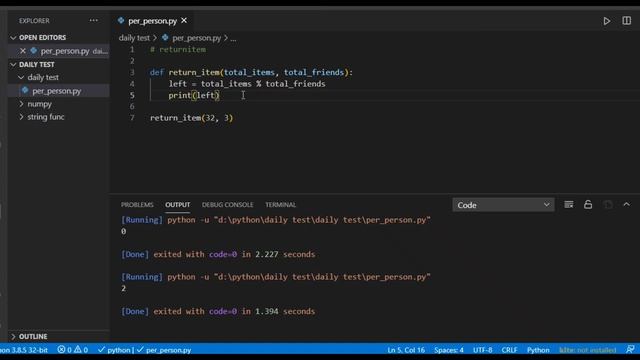Click the feedback icon in the status bar
The width and height of the screenshot is (640, 360).
pyautogui.click(x=630, y=350)
